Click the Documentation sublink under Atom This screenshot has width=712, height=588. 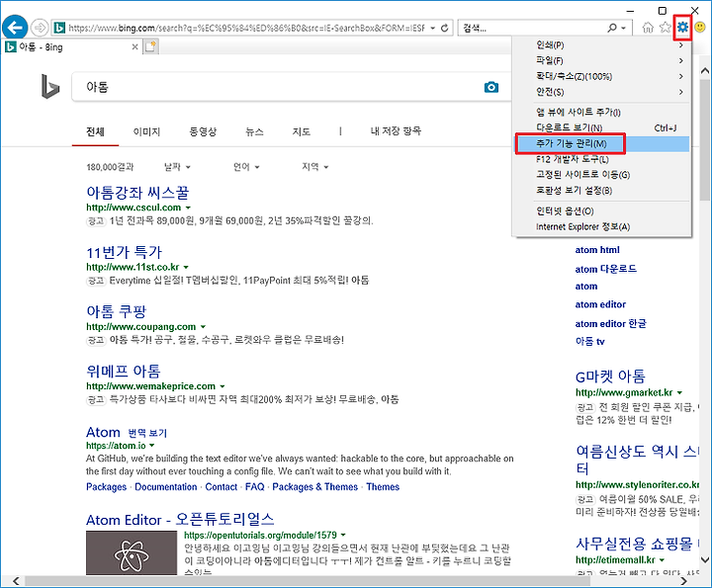coord(166,487)
